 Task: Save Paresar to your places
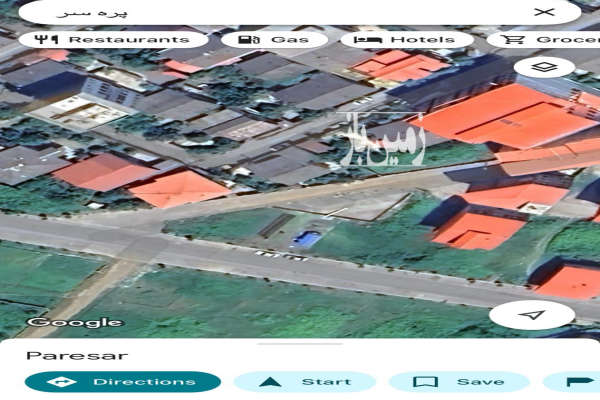[459, 381]
